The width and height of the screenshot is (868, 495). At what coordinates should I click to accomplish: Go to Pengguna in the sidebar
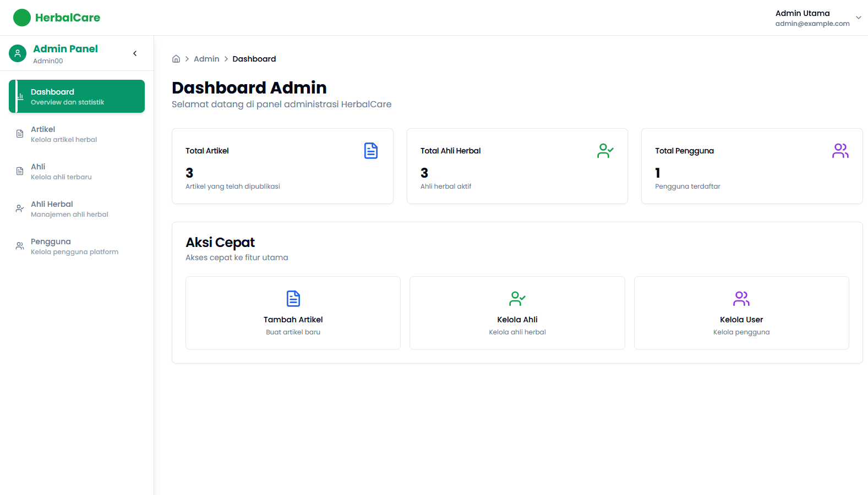pyautogui.click(x=74, y=246)
